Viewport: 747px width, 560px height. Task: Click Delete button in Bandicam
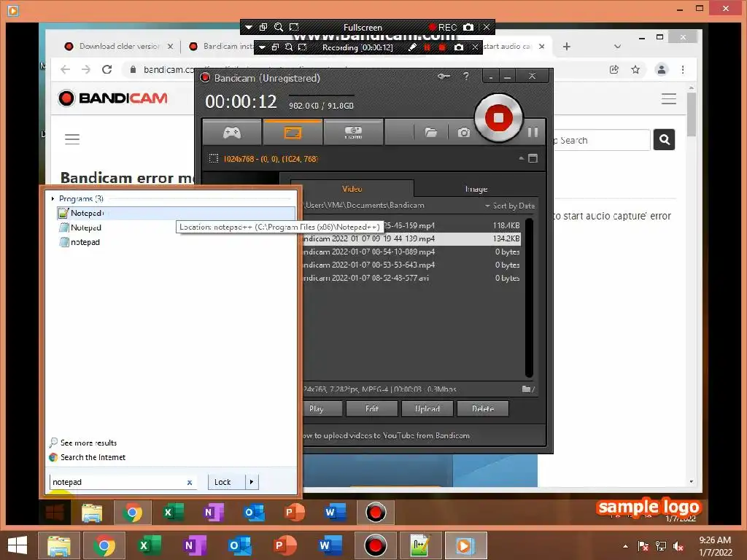(x=483, y=408)
